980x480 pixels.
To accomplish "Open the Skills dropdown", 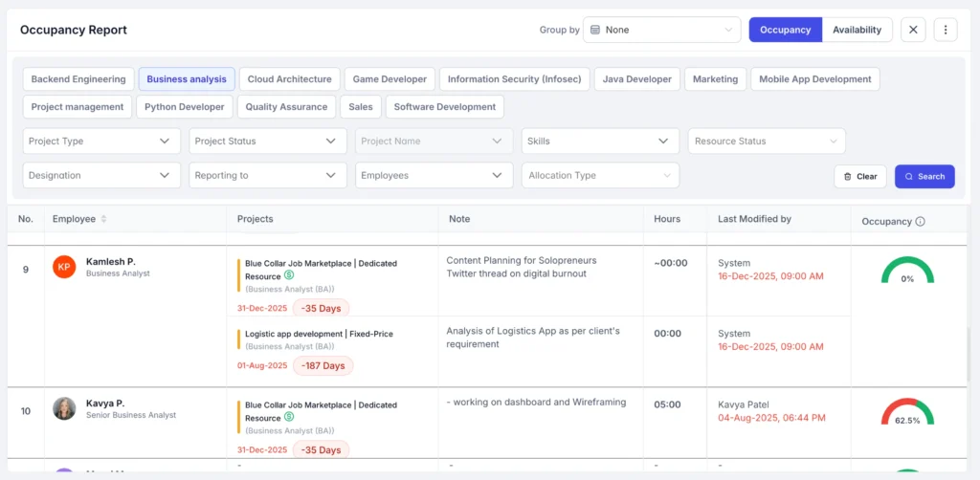I will 600,142.
